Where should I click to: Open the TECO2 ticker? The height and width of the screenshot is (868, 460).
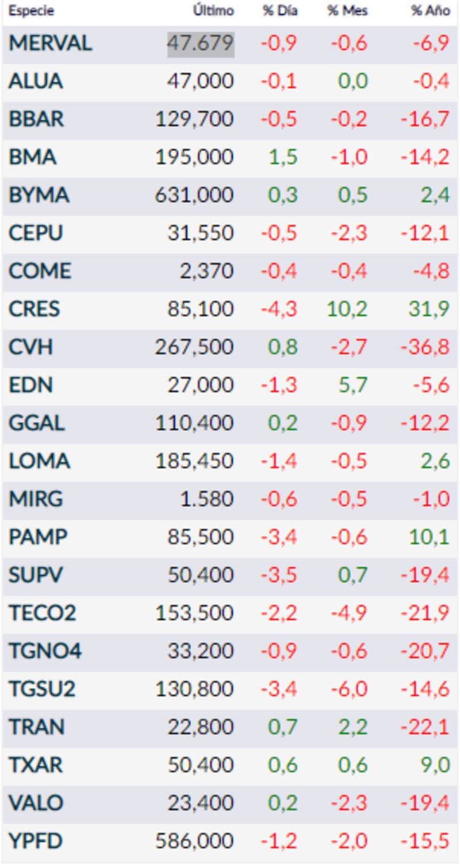42,614
